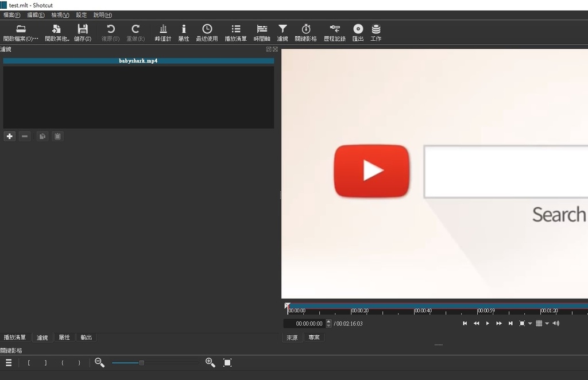Show the 播放清單 (Playlist) toolbar icon
The height and width of the screenshot is (380, 588).
(236, 33)
